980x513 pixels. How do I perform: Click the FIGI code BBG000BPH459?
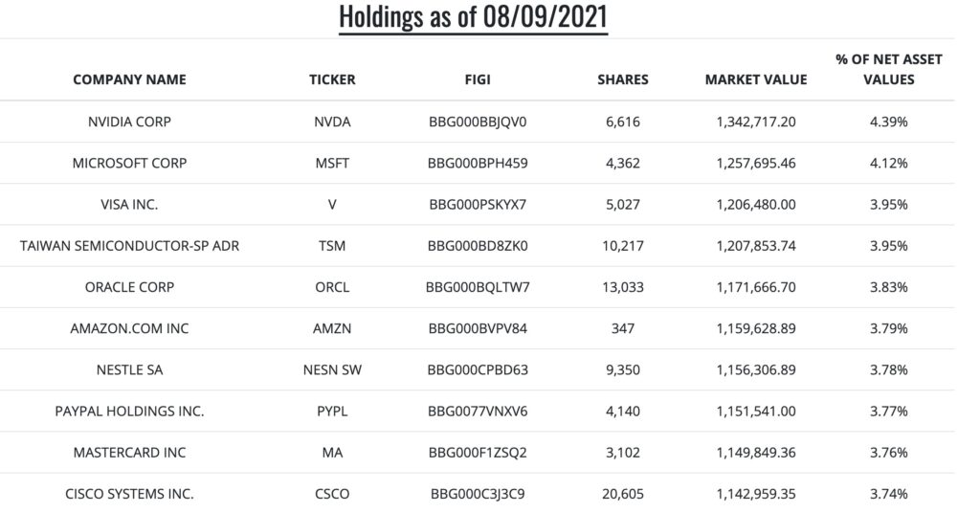pyautogui.click(x=478, y=163)
